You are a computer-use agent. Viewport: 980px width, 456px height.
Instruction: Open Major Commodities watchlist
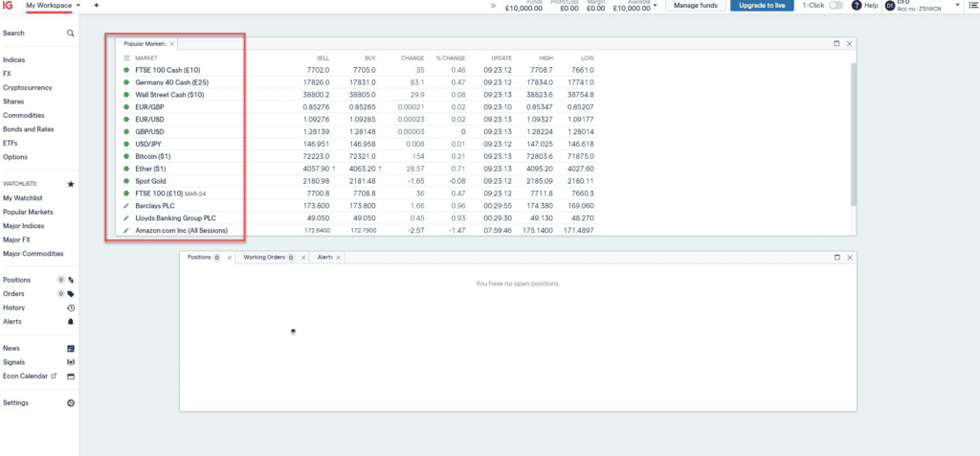click(x=33, y=253)
